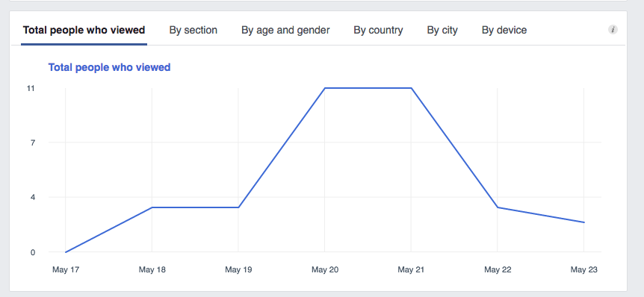
Task: Click the May 19 data point on line
Action: [238, 207]
